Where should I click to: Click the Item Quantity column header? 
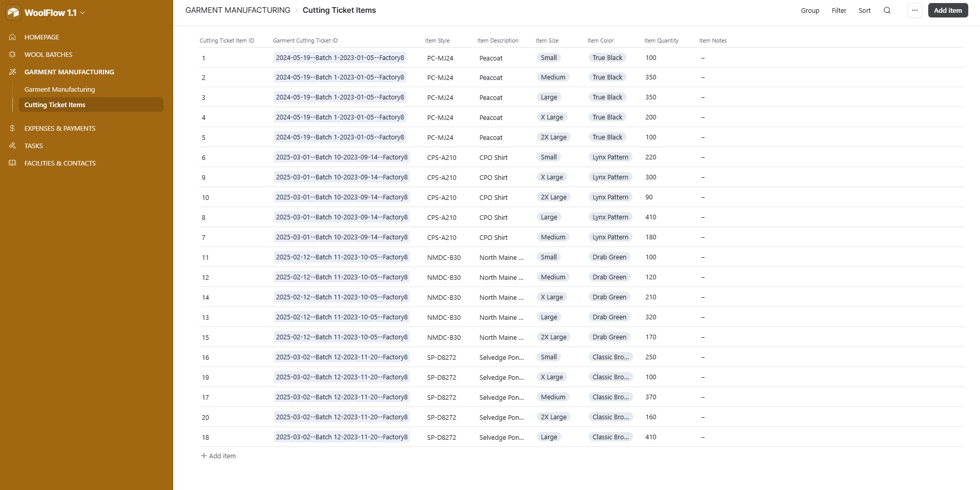pyautogui.click(x=661, y=40)
